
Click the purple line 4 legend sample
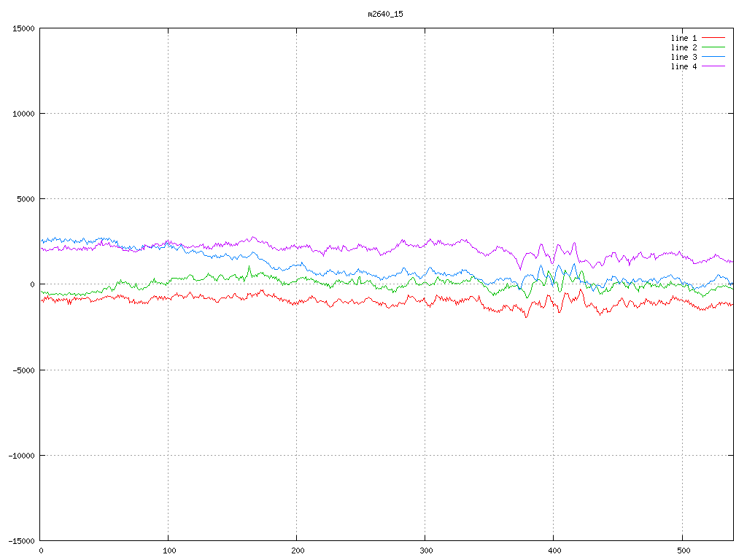(x=713, y=66)
